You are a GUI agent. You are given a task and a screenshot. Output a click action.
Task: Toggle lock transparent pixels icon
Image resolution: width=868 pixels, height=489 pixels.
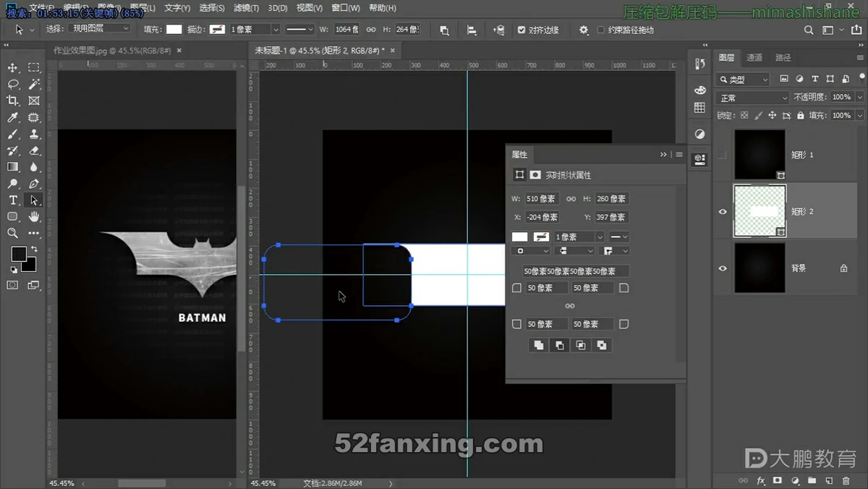(745, 116)
